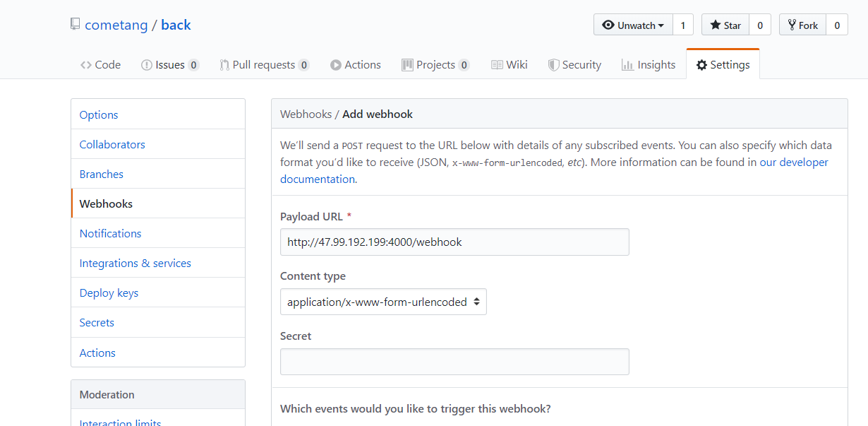Click the 'Add webhook' heading text
Viewport: 868px width, 426px height.
coord(378,114)
